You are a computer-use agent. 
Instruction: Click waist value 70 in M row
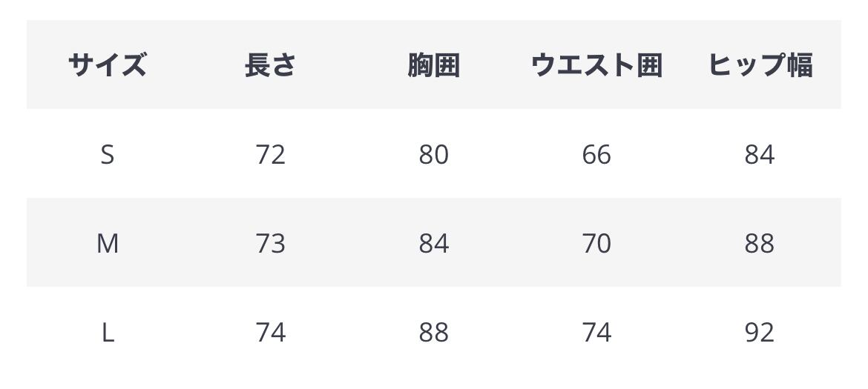point(596,243)
